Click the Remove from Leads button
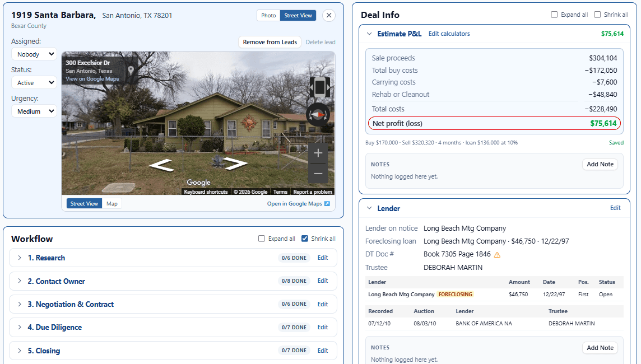This screenshot has height=364, width=641. point(270,42)
